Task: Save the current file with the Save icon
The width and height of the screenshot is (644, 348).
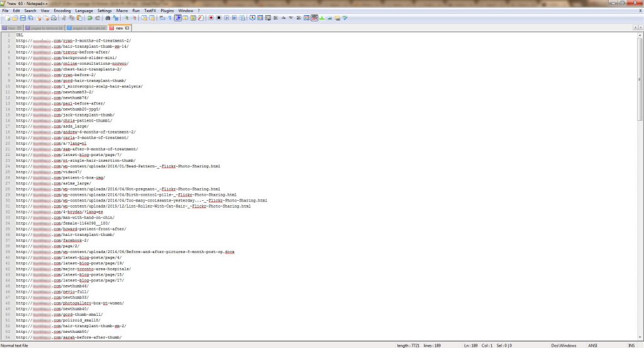Action: [23, 18]
